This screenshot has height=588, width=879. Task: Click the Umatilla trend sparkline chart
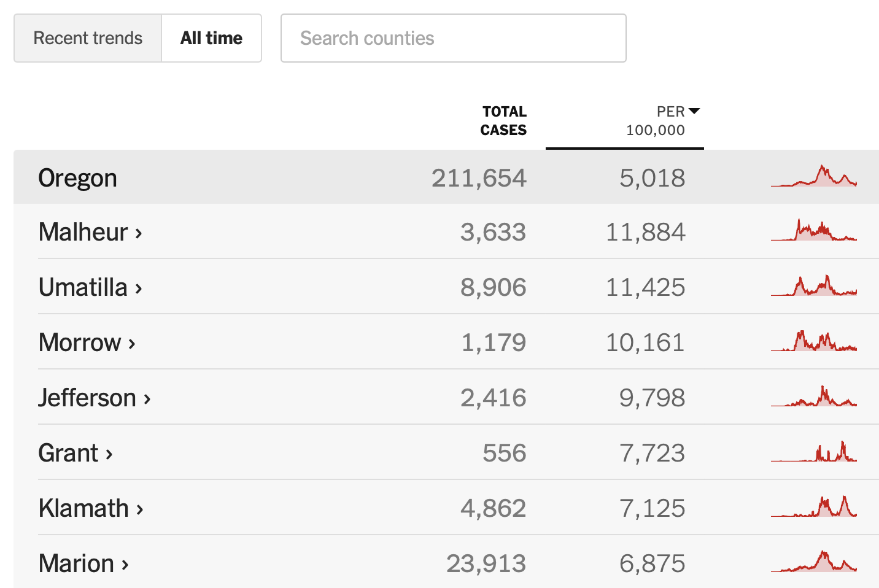pos(813,286)
